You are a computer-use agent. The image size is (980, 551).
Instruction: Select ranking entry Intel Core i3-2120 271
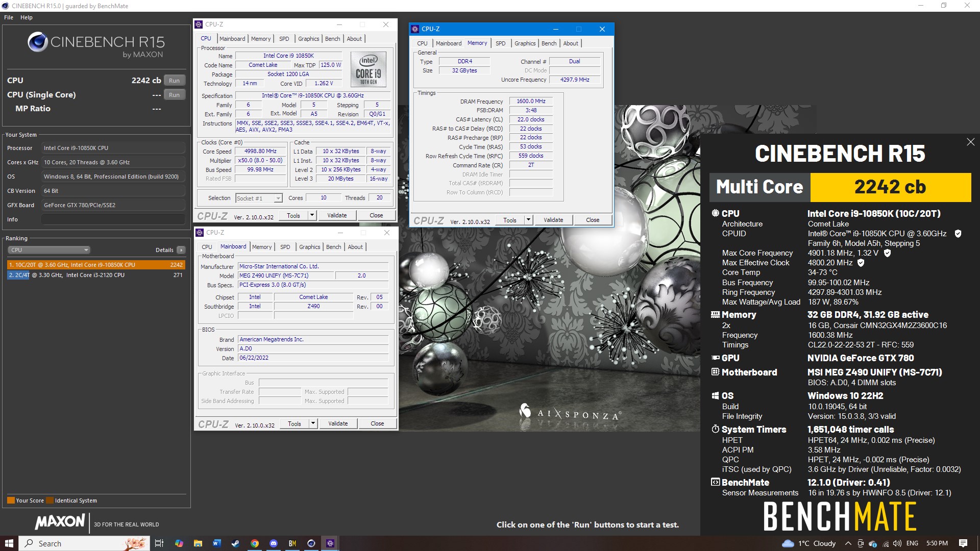point(95,275)
